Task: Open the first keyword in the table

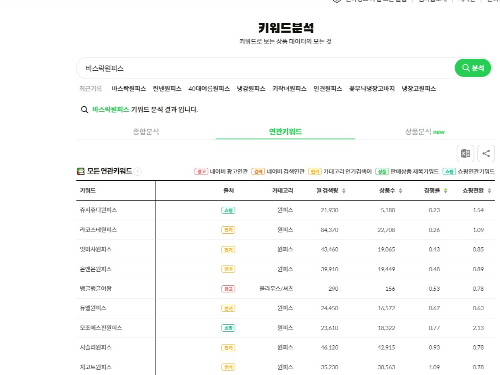Action: coord(98,210)
